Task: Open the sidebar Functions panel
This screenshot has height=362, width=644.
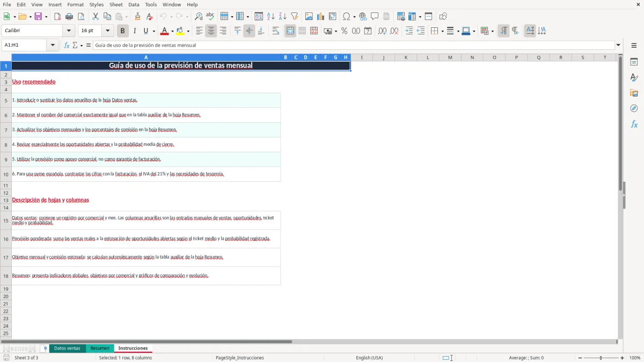Action: click(x=634, y=124)
